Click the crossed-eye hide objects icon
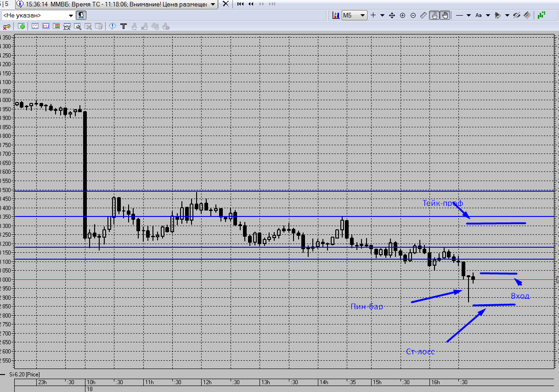Screen dimensions: 559x392 pos(517,15)
